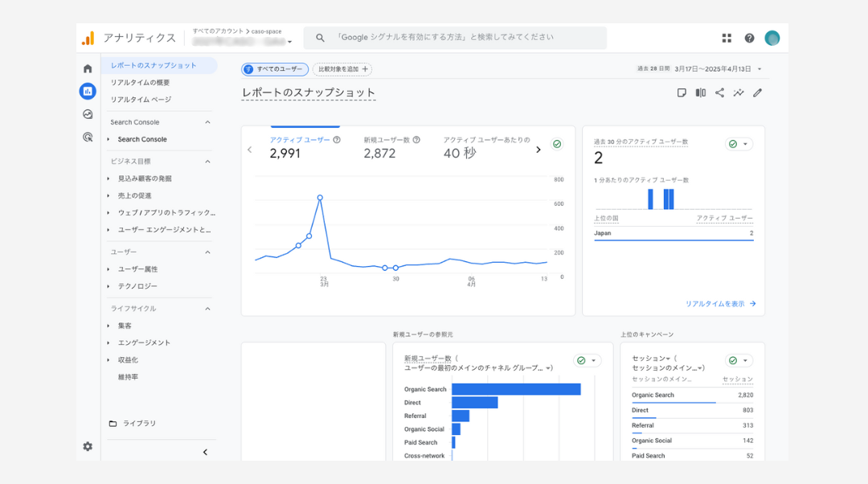
Task: Select アクティブ ユーザー metric tab
Action: point(305,147)
